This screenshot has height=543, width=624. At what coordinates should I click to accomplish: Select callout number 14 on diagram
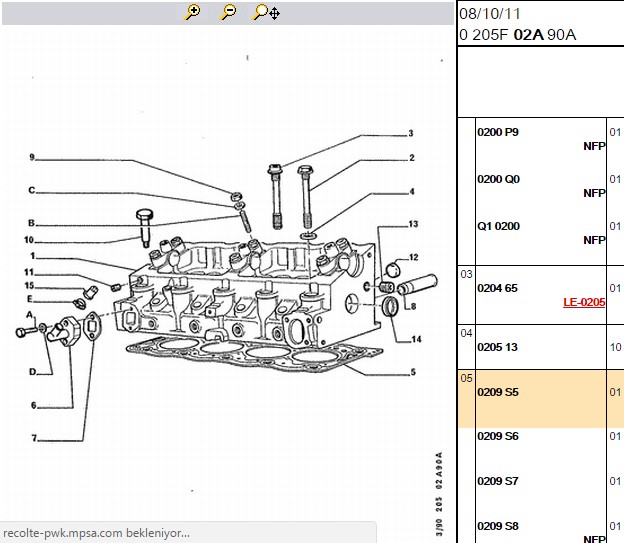coord(416,339)
